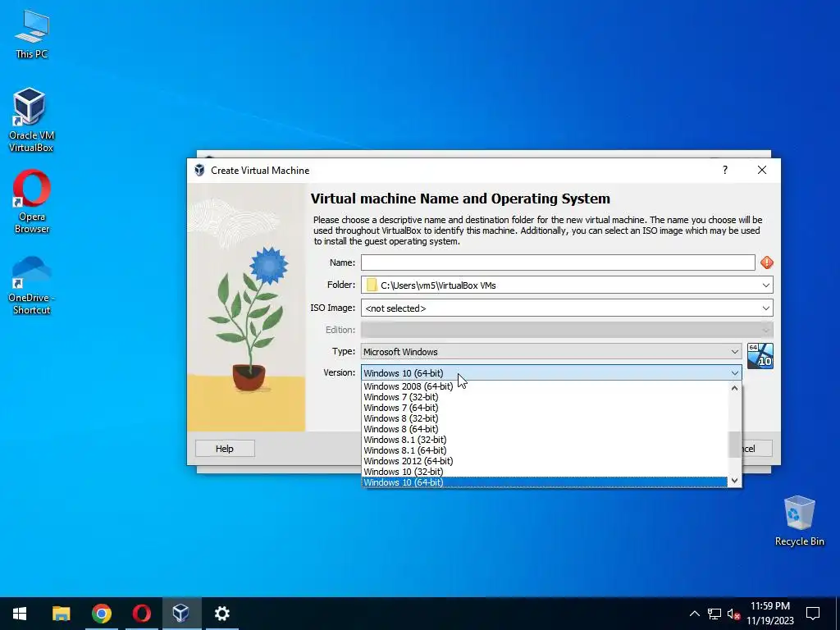Open OneDrive shortcut on desktop
The image size is (840, 630).
(x=31, y=285)
